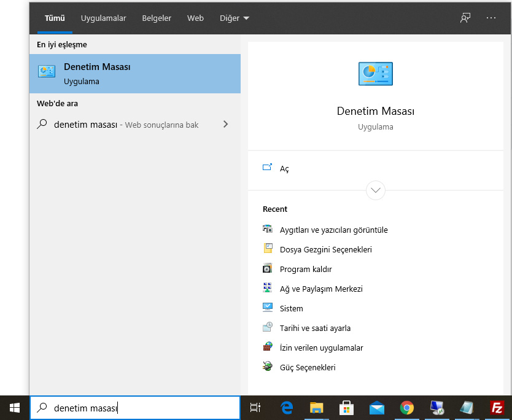Image resolution: width=512 pixels, height=420 pixels.
Task: Open the Diğer dropdown filter
Action: 234,18
